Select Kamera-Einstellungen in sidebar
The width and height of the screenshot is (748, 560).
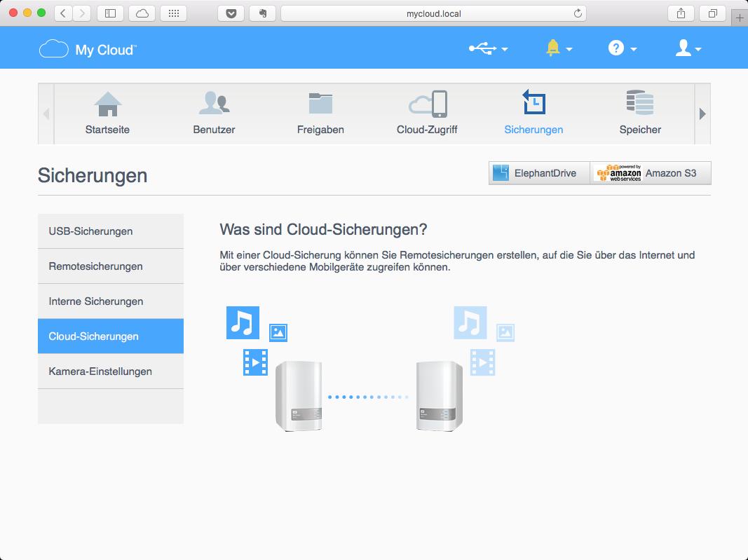click(111, 371)
